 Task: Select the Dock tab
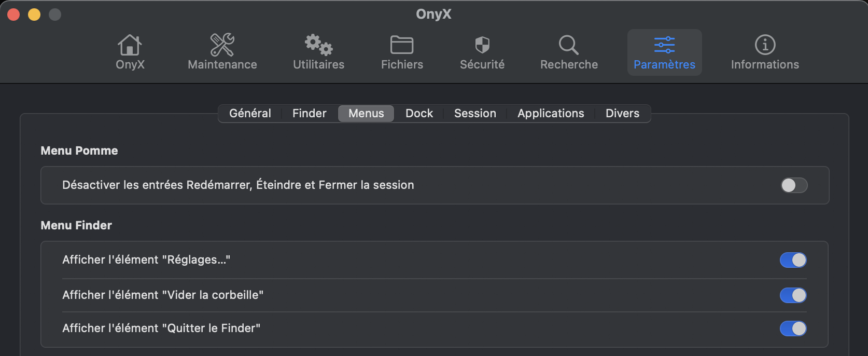click(419, 113)
